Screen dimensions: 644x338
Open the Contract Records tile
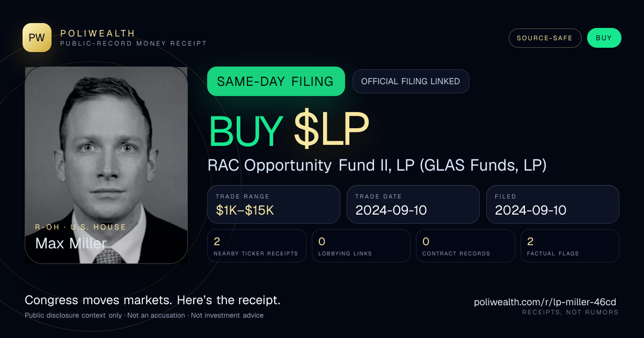pos(465,246)
